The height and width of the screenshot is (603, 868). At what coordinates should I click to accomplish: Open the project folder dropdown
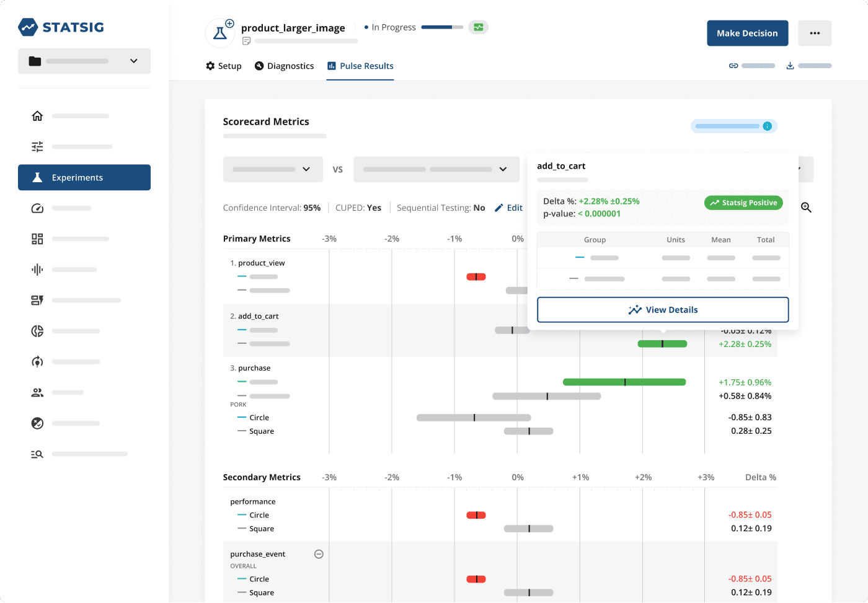84,61
